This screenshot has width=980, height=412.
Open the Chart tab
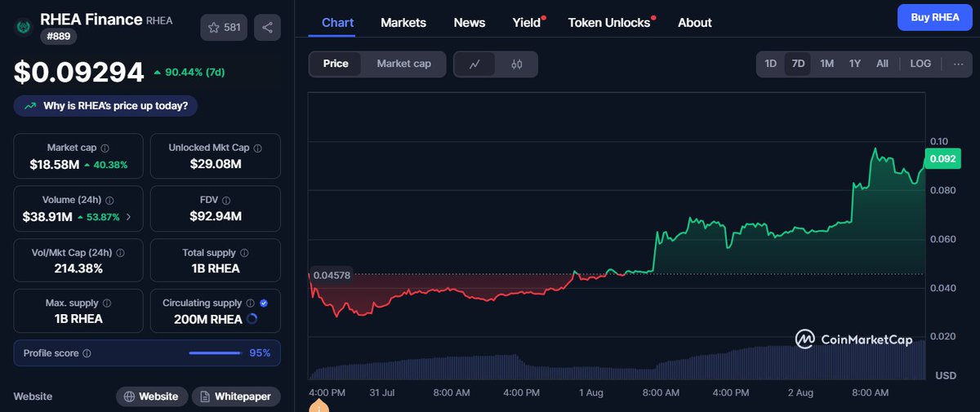(338, 23)
